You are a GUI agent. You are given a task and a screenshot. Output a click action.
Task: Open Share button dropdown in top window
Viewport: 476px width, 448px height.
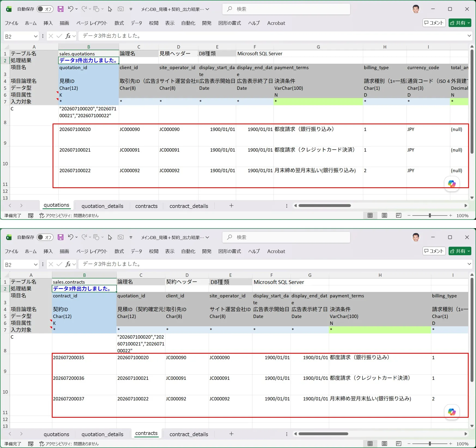[x=469, y=23]
